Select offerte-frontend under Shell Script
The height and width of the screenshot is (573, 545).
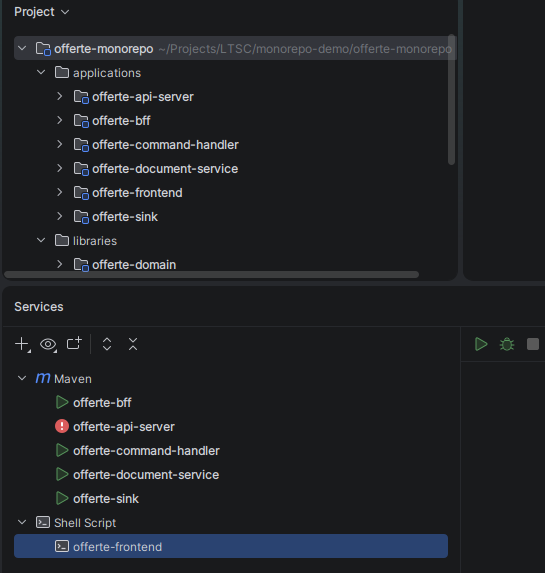coord(231,546)
